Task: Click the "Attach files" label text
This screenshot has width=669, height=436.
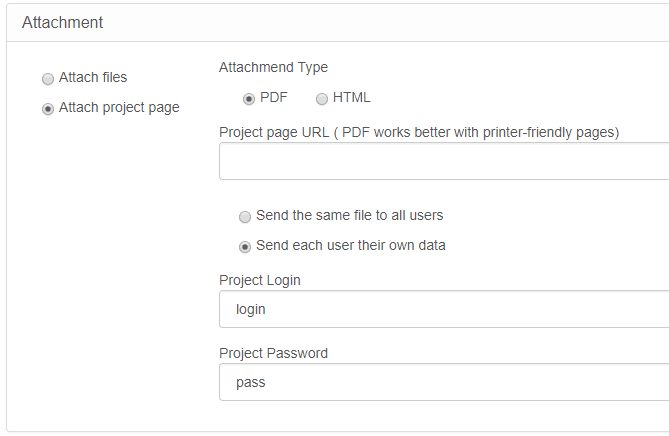Action: [x=93, y=77]
